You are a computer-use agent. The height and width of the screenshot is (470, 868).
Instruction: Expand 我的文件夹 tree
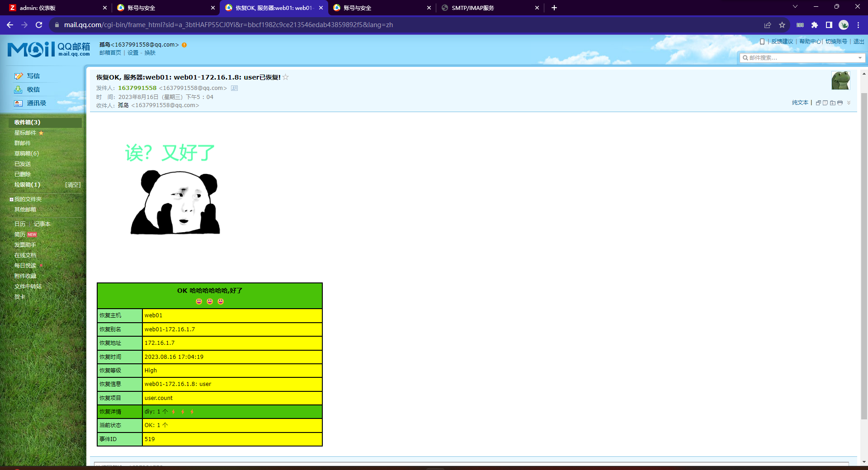pyautogui.click(x=11, y=199)
